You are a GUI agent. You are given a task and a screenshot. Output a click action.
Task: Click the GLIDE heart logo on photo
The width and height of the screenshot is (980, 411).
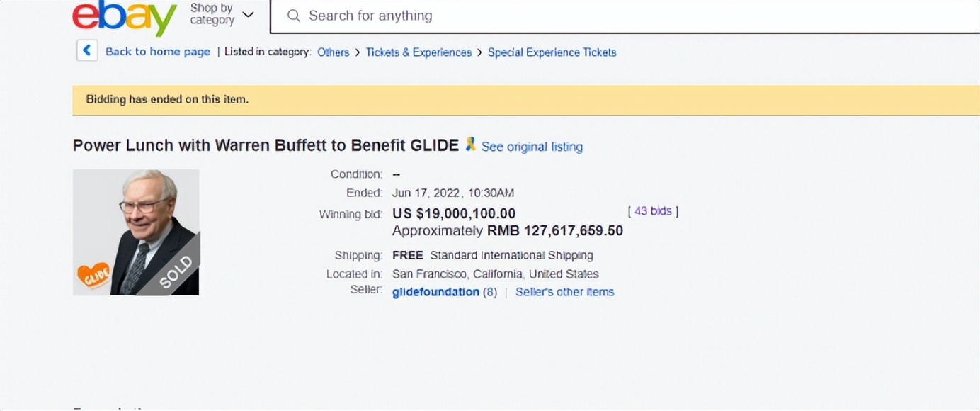(x=93, y=275)
